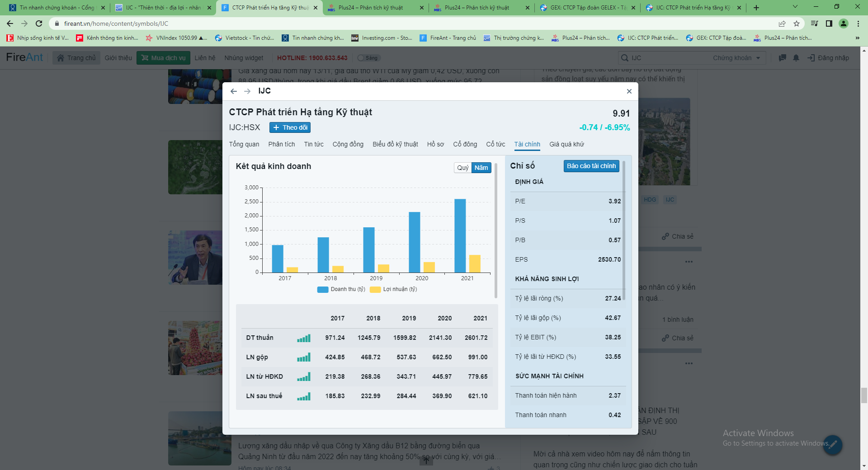
Task: Click the 2021 revenue bar in chart
Action: pyautogui.click(x=460, y=236)
